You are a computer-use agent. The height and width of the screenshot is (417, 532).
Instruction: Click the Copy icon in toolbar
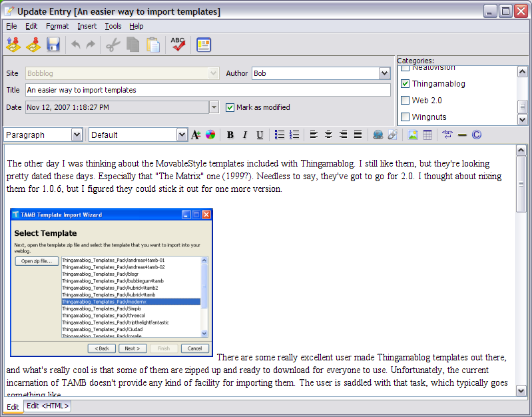[133, 45]
